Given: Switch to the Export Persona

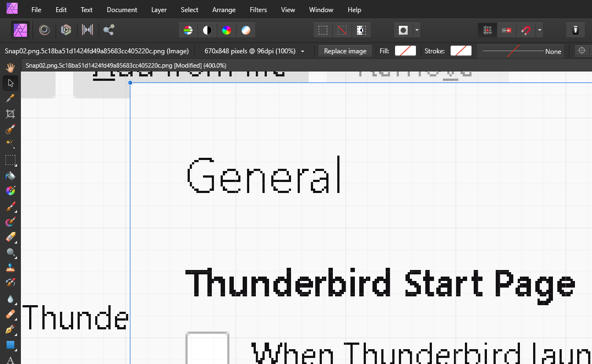Looking at the screenshot, I should (x=109, y=30).
